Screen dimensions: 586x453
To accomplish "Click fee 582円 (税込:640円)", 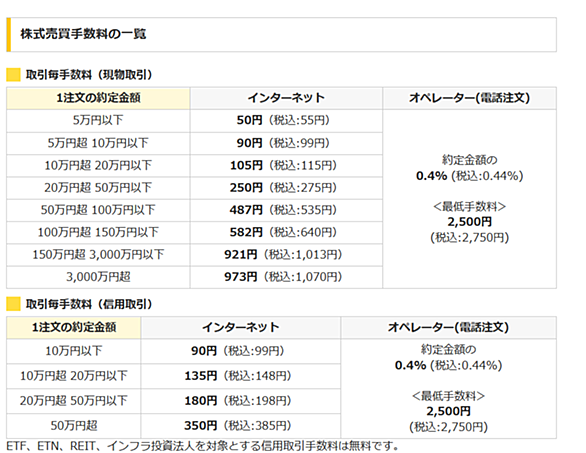I will pyautogui.click(x=283, y=232).
